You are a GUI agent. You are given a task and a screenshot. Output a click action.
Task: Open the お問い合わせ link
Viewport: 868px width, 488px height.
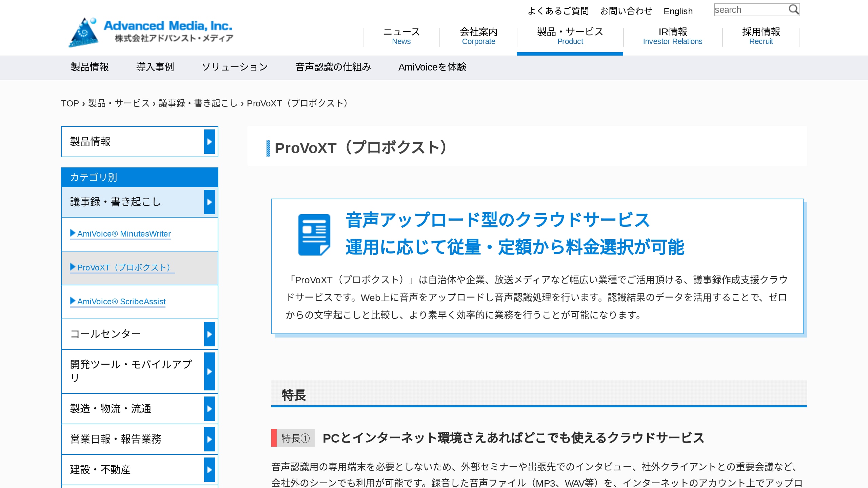point(626,11)
